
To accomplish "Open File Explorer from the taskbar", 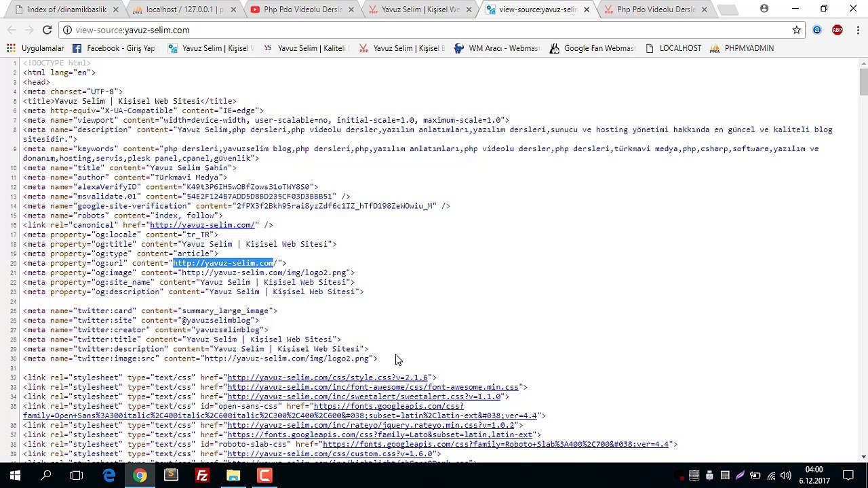I will (x=233, y=476).
